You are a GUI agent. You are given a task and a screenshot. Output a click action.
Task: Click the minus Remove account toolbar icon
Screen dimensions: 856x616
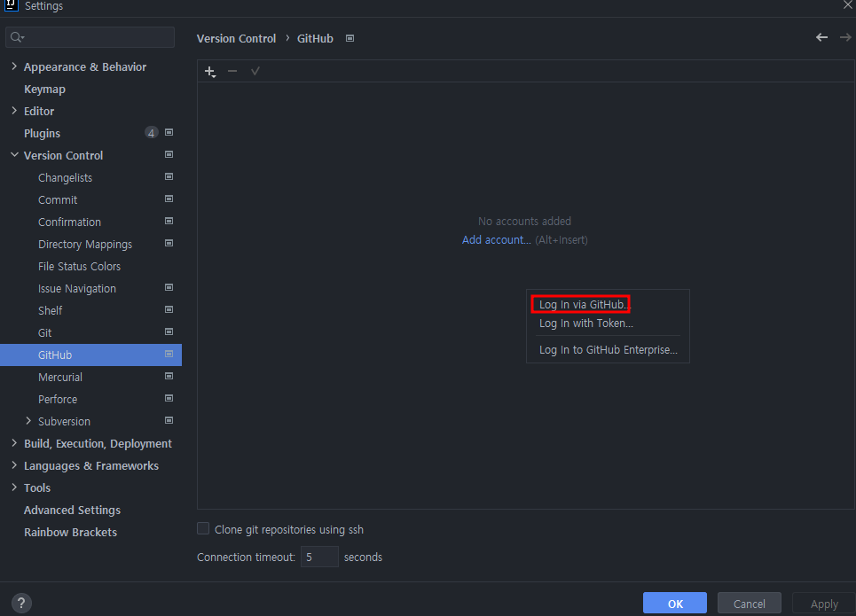click(232, 71)
